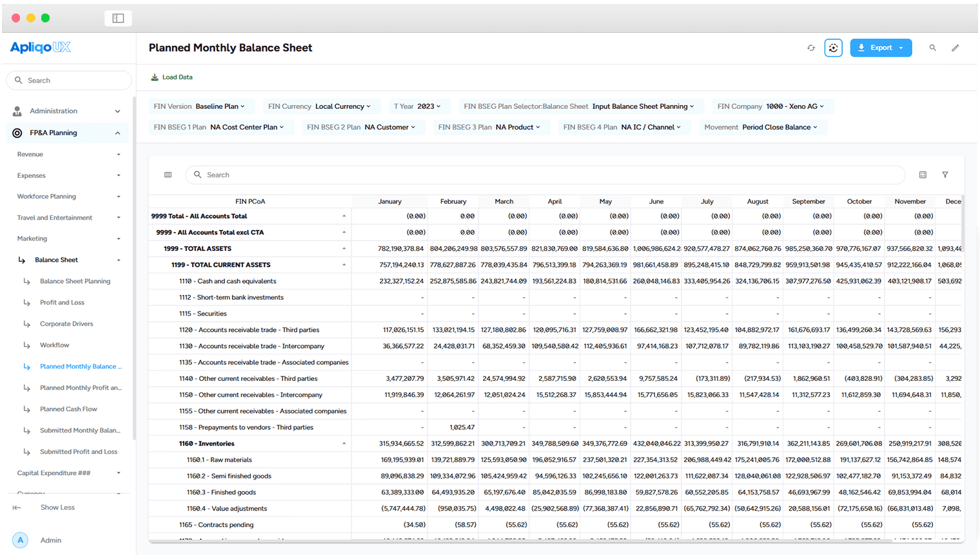Select Profit and Loss in the sidebar

(x=62, y=302)
